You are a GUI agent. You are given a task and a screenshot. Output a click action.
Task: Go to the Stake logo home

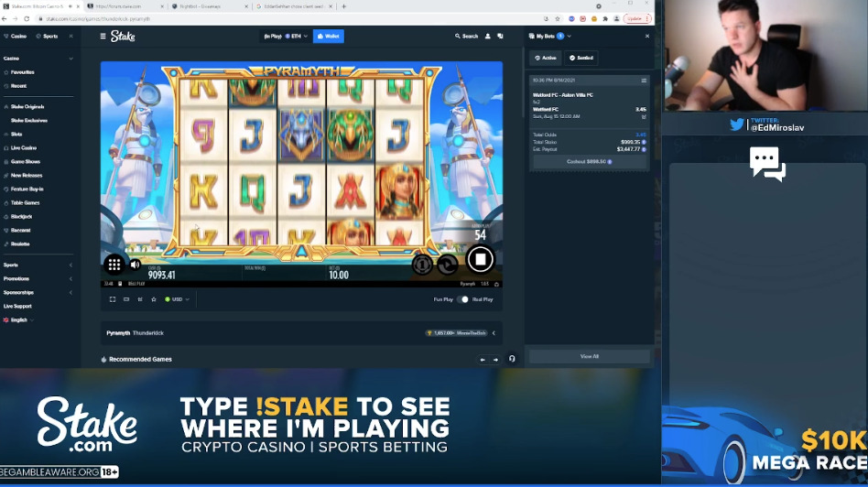click(123, 36)
